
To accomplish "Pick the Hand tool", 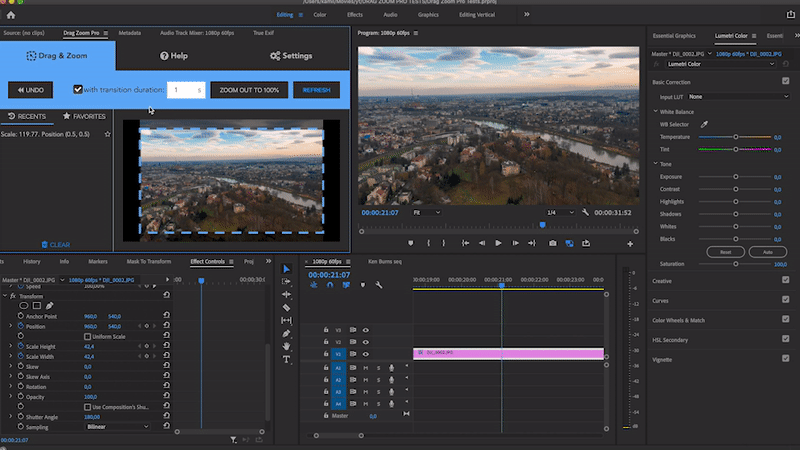I will pos(286,346).
